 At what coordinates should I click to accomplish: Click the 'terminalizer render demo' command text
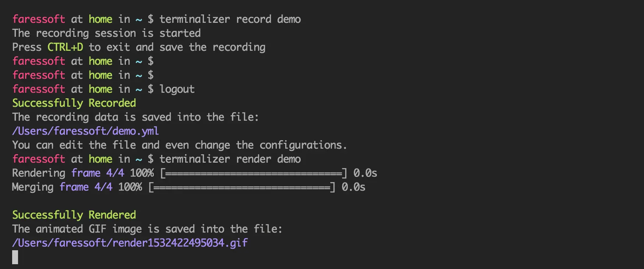[230, 159]
